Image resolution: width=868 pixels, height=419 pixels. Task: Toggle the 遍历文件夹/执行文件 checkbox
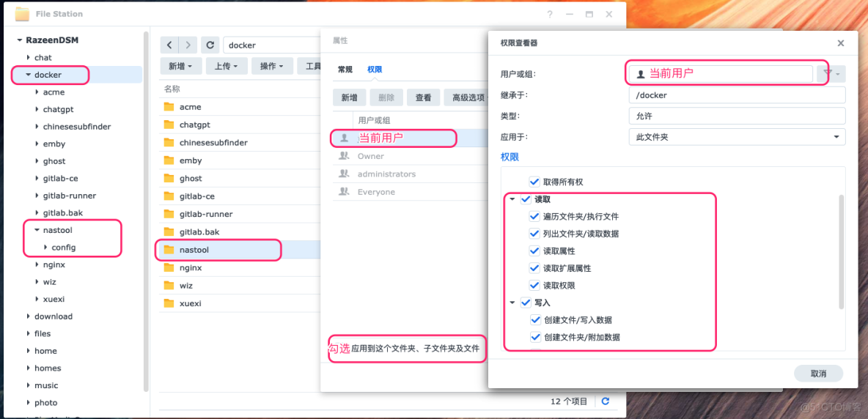534,216
